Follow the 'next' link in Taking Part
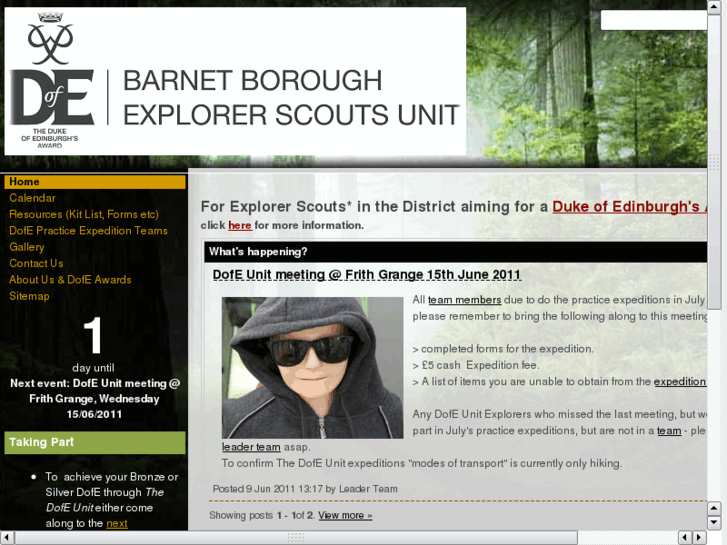Image resolution: width=727 pixels, height=545 pixels. point(117,524)
